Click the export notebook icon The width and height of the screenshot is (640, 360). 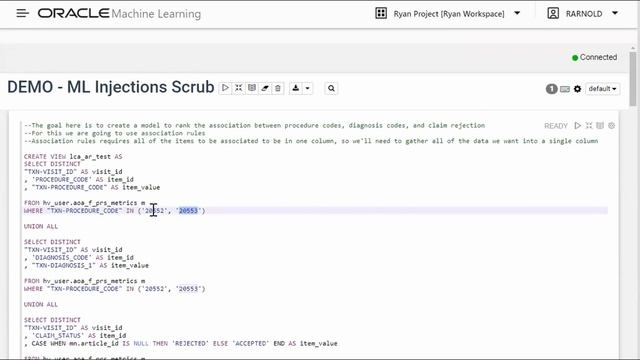pos(296,88)
